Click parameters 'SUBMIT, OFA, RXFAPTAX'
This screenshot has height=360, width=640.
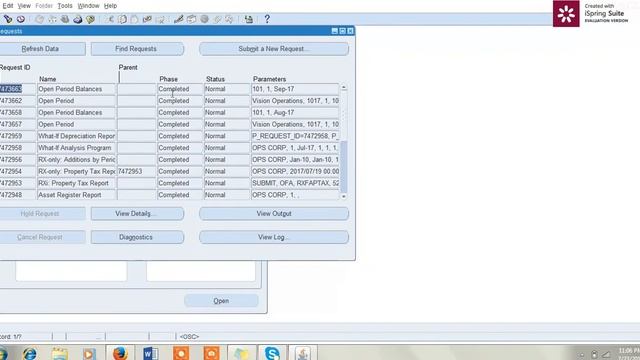coord(295,183)
